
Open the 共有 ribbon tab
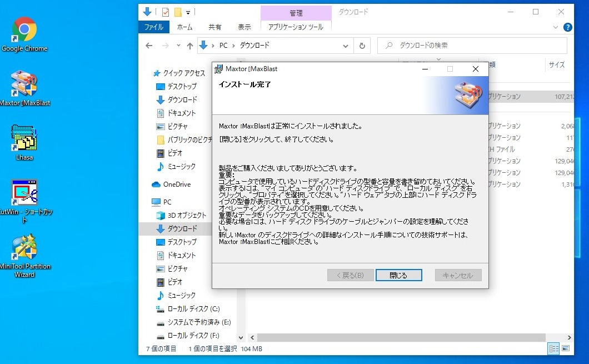click(215, 27)
